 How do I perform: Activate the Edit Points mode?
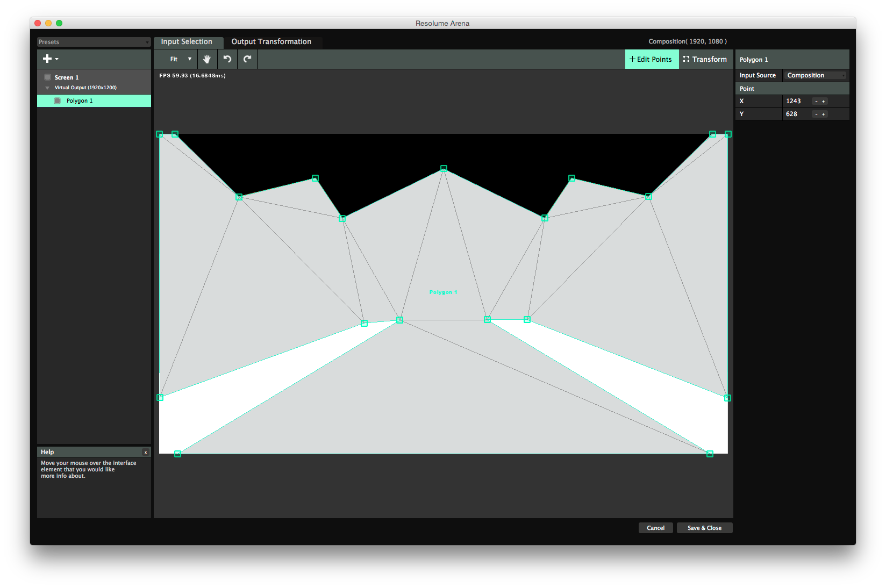pos(651,59)
